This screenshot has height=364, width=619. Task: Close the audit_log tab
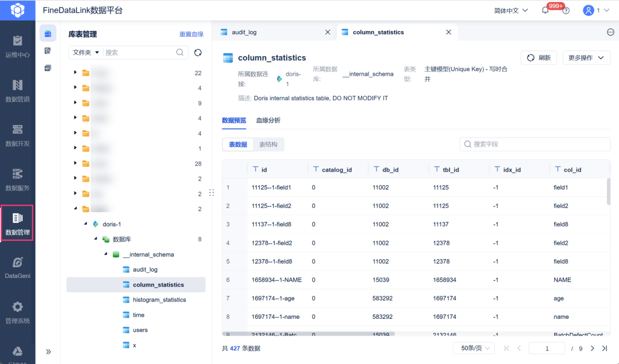[328, 32]
